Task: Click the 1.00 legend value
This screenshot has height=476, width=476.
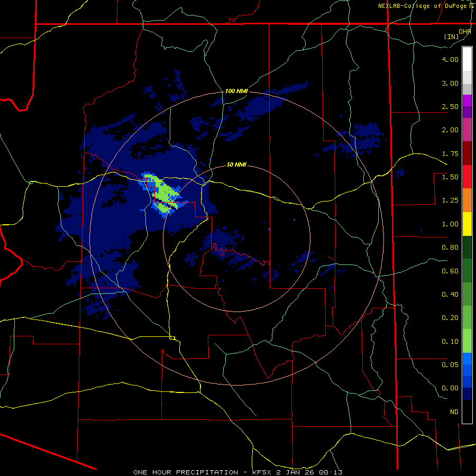Action: (450, 224)
